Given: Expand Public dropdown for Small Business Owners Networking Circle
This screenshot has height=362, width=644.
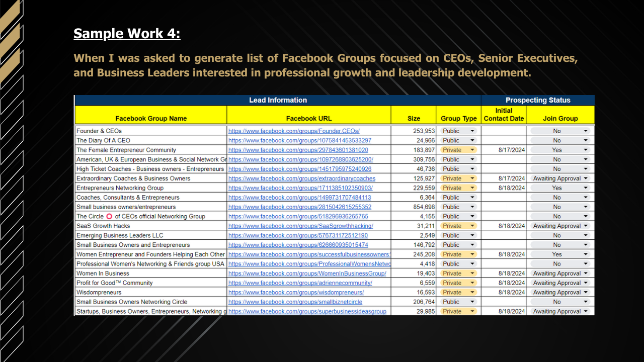Looking at the screenshot, I should [472, 302].
